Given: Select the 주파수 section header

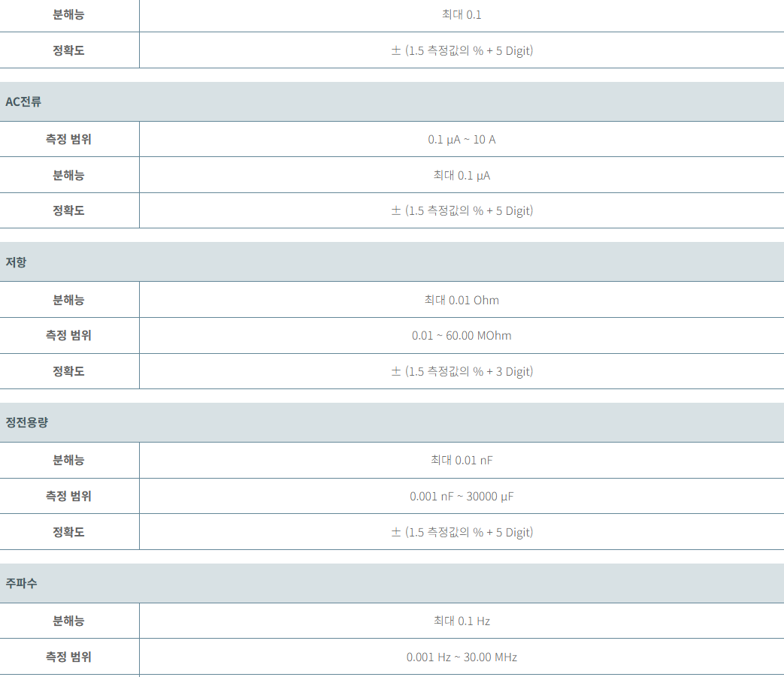Looking at the screenshot, I should (392, 583).
